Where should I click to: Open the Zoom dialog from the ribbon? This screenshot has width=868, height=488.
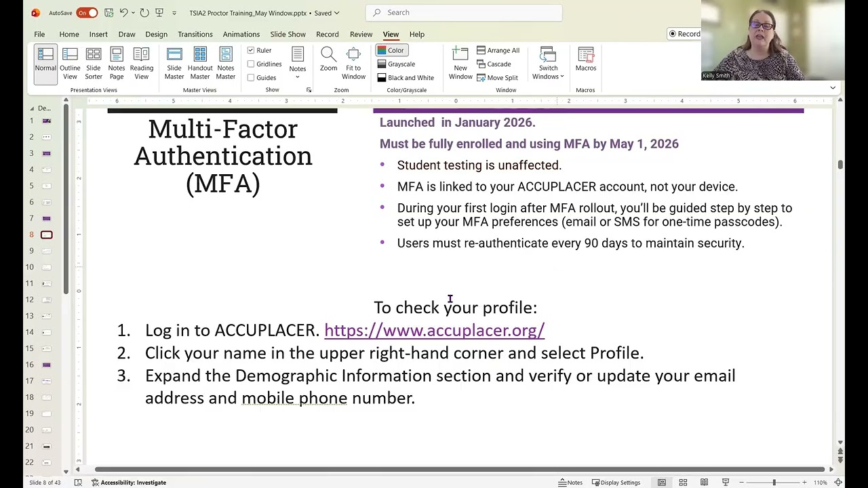[x=328, y=60]
